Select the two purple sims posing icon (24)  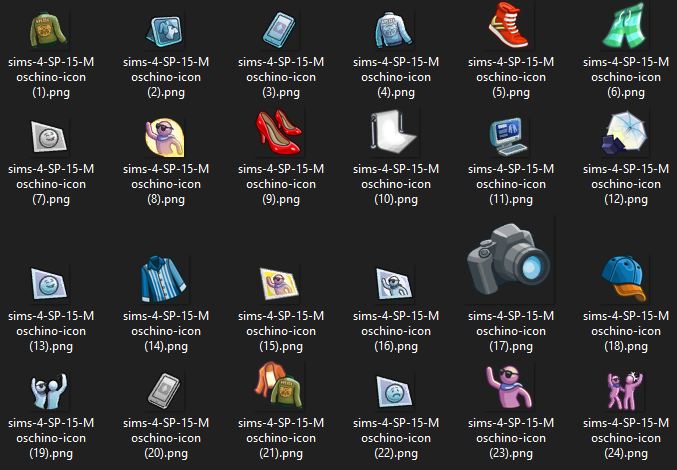[x=624, y=391]
